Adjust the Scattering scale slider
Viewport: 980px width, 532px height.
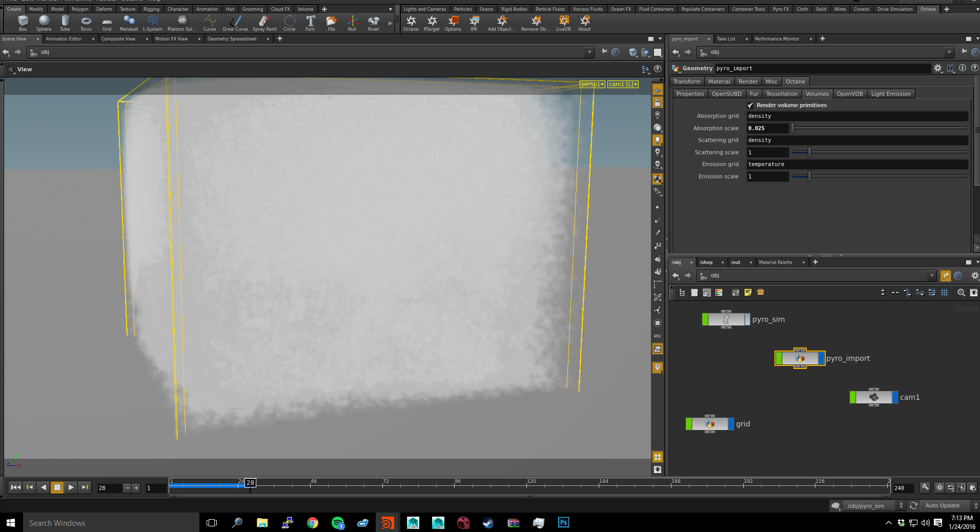(809, 152)
